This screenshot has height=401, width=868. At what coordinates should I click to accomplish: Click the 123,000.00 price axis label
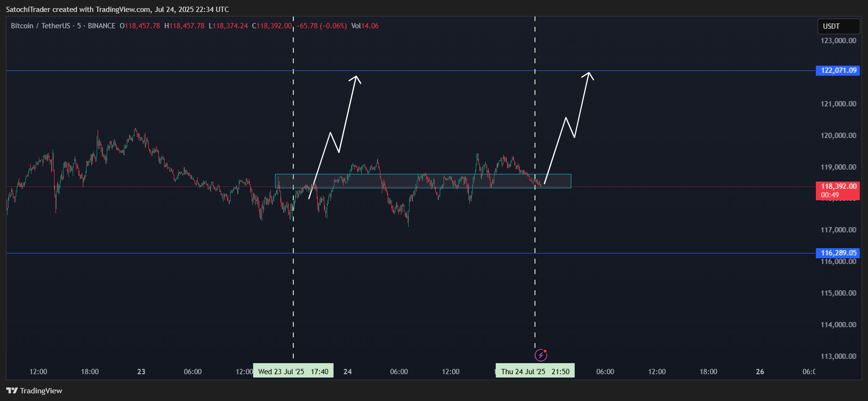(838, 41)
